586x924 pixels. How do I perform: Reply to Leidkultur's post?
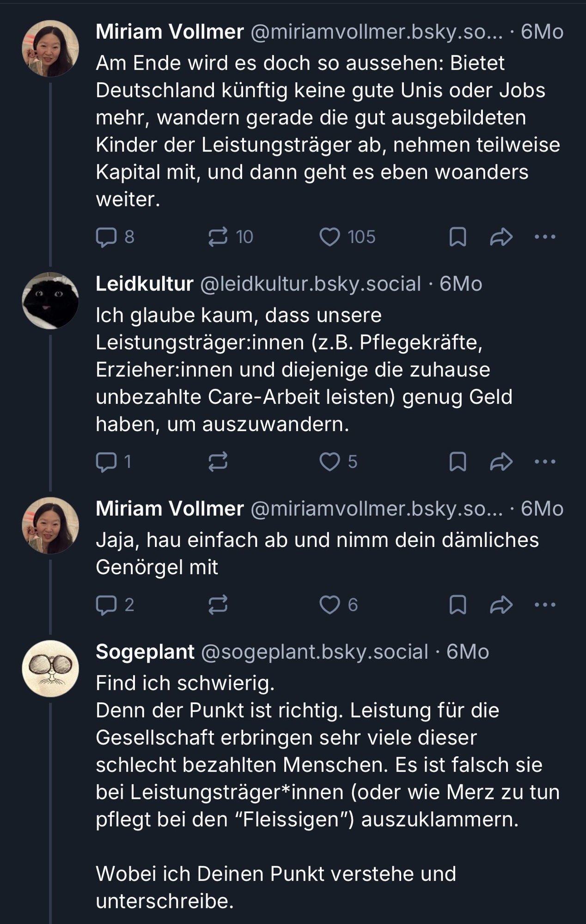pos(106,462)
